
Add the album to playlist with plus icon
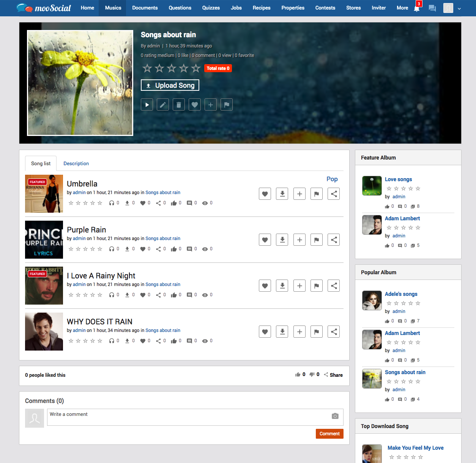coord(211,104)
